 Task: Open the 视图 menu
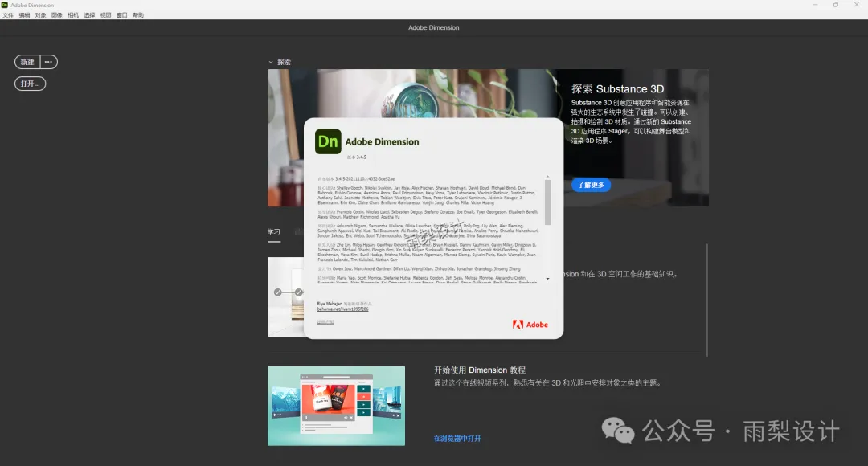(x=106, y=15)
